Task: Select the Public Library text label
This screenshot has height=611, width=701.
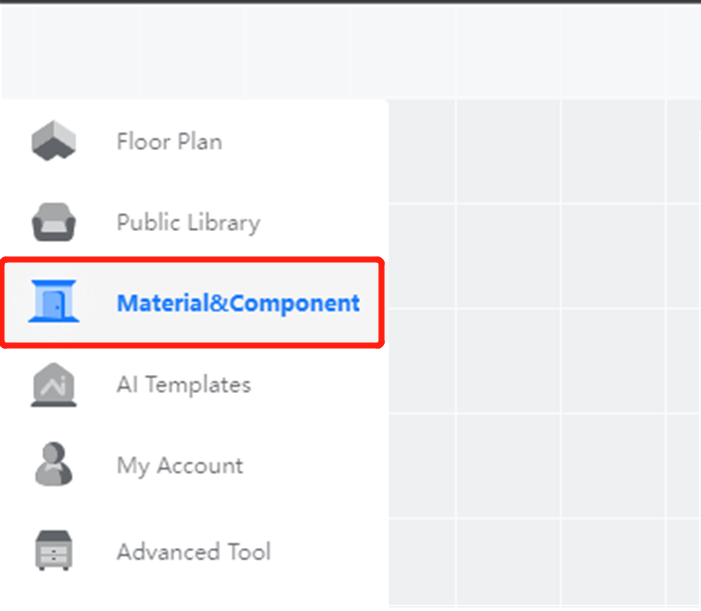Action: pyautogui.click(x=188, y=222)
